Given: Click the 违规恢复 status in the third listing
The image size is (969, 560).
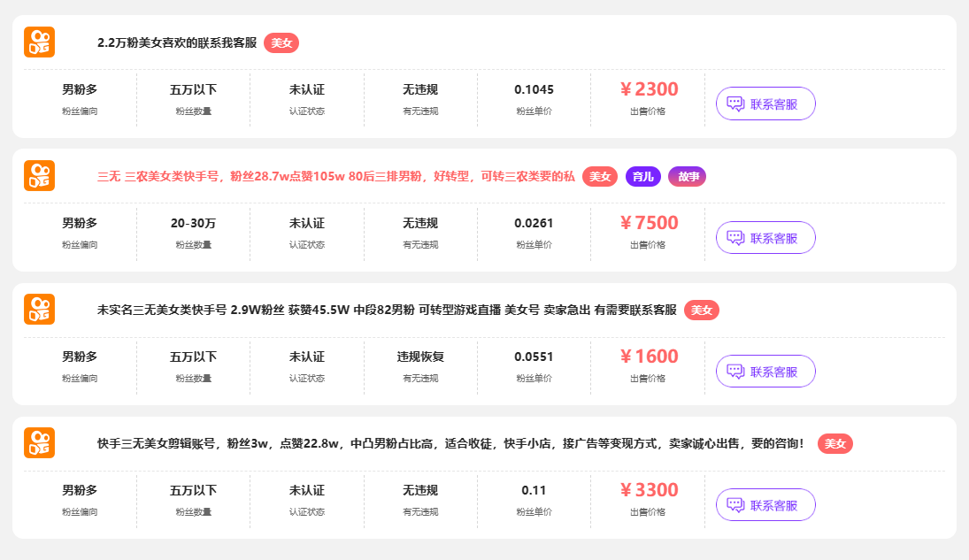Looking at the screenshot, I should (x=419, y=357).
